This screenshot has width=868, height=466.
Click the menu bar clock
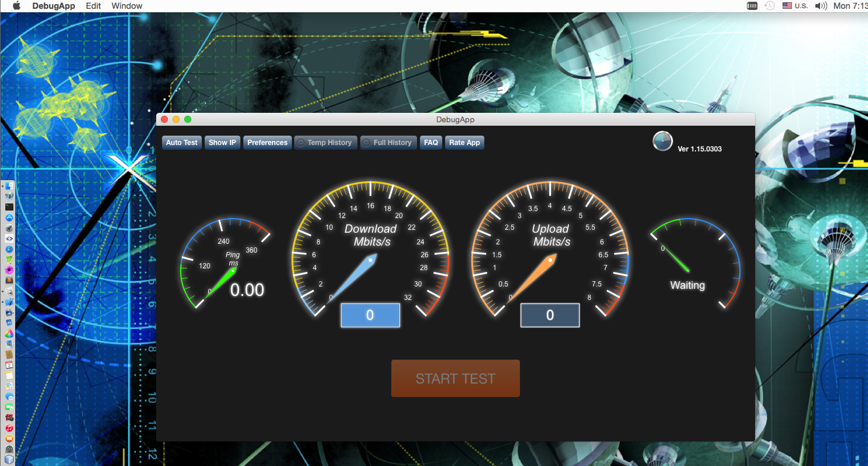(850, 6)
